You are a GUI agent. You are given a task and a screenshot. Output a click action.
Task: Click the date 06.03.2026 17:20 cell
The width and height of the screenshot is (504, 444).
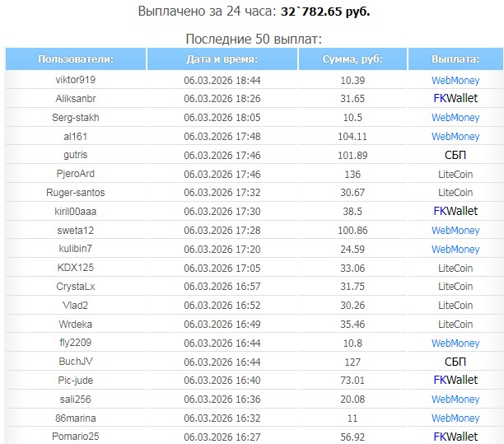[x=222, y=249]
